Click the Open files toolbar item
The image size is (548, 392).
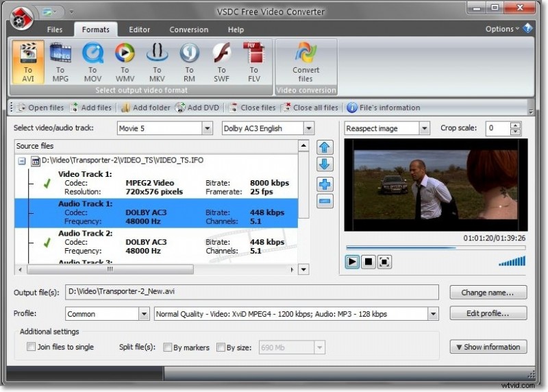(x=41, y=108)
